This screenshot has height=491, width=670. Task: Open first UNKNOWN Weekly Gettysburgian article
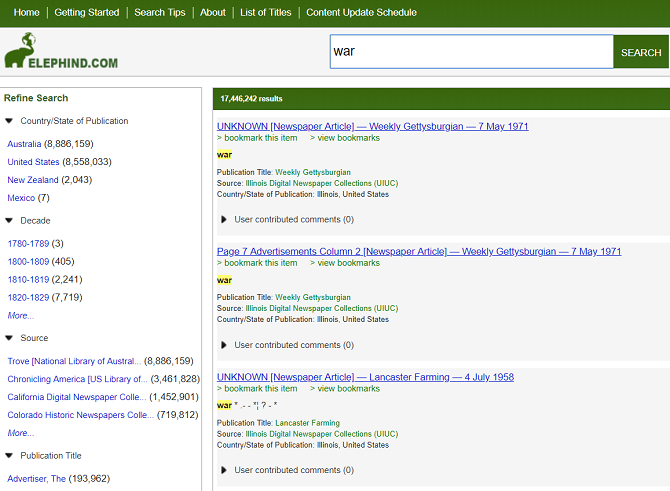[x=373, y=126]
